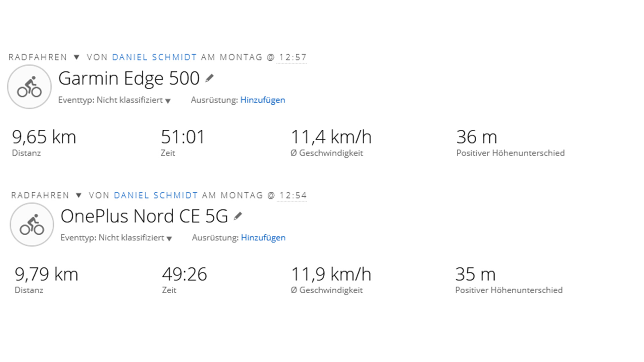Click the 9,65 km distance value
Screen dimensions: 644x362
pyautogui.click(x=44, y=137)
